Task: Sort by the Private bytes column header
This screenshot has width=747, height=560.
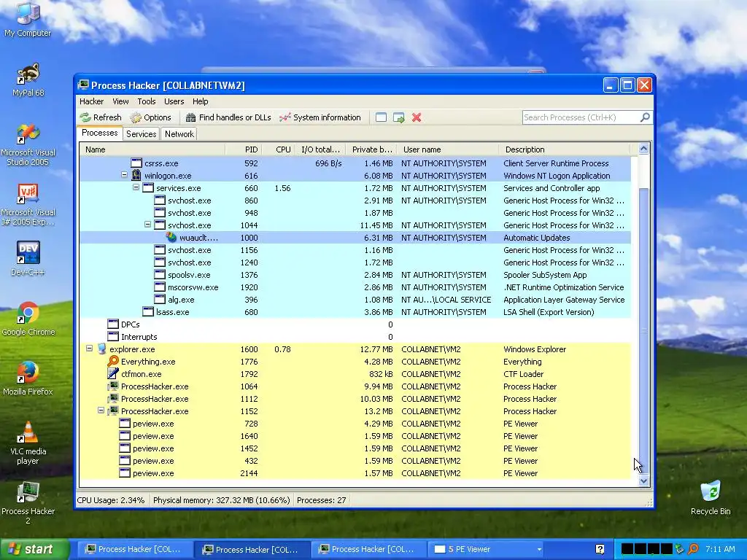Action: tap(371, 149)
